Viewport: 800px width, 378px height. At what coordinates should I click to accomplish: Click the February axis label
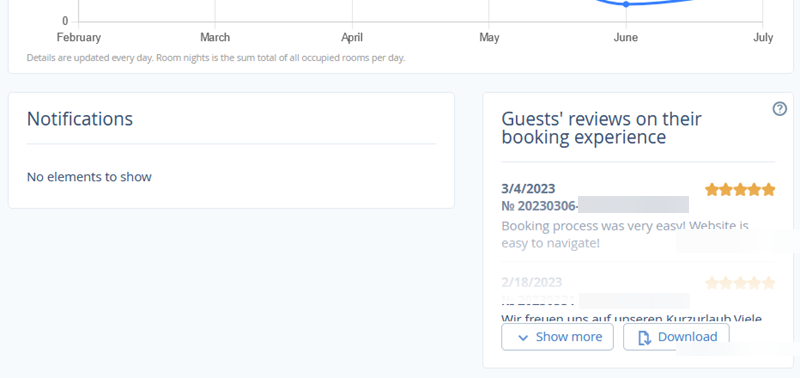pyautogui.click(x=79, y=37)
